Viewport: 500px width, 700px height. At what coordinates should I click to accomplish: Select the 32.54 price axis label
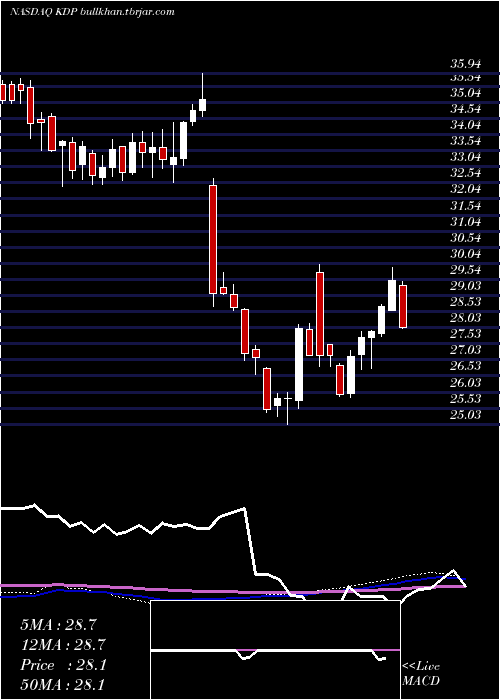coord(466,173)
